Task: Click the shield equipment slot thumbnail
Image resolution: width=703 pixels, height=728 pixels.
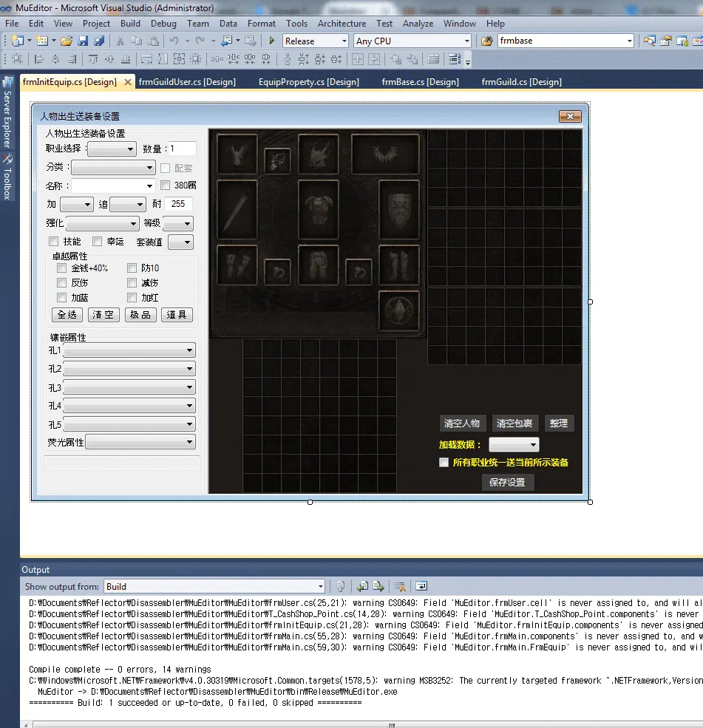Action: pos(399,209)
